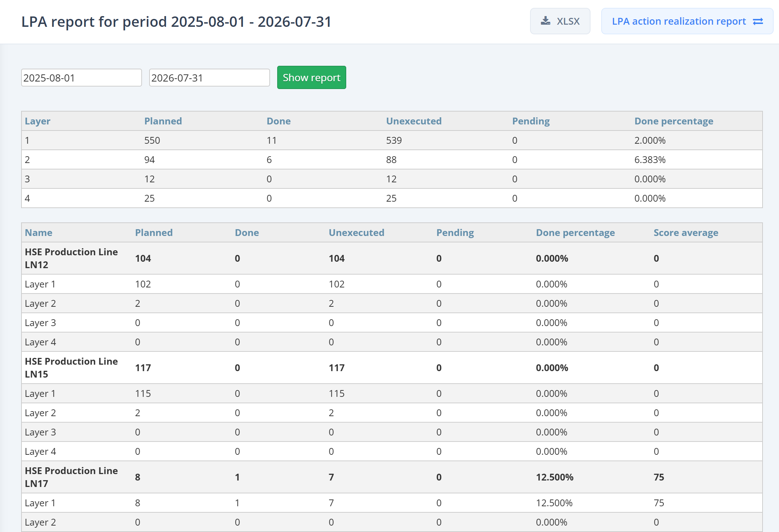
Task: Select planned value 550 for layer 1
Action: [x=152, y=140]
